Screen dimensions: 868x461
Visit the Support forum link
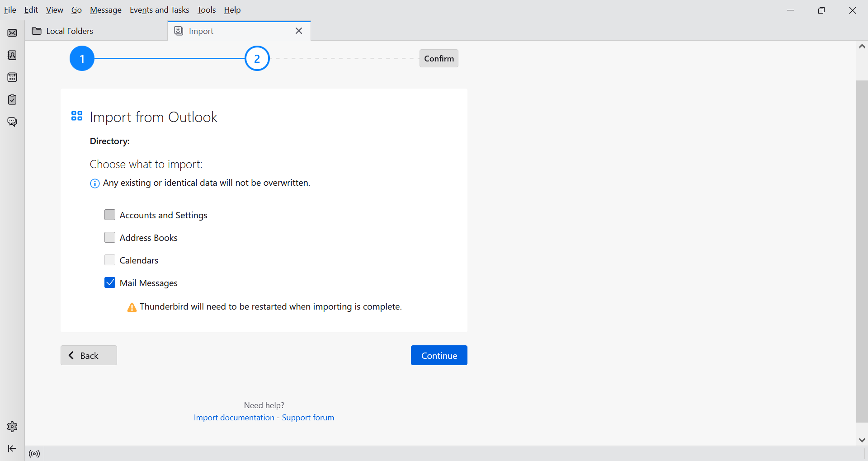pyautogui.click(x=308, y=418)
